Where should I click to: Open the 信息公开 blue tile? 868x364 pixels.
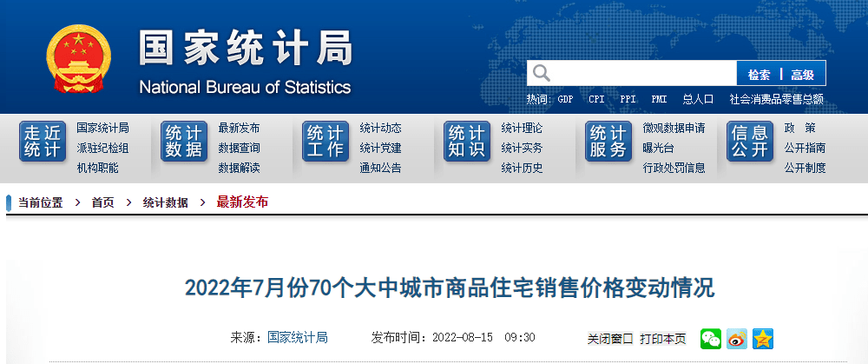750,142
